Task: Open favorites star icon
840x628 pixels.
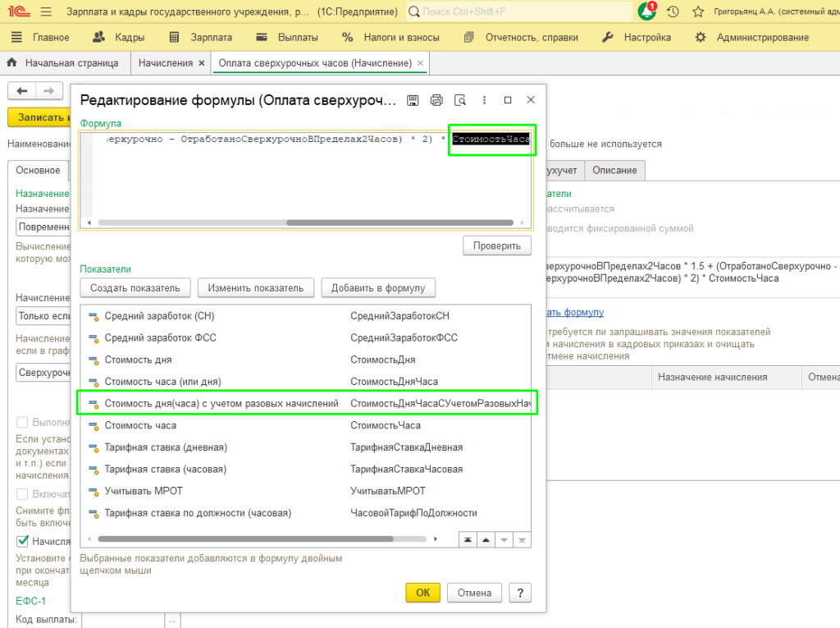Action: [698, 11]
